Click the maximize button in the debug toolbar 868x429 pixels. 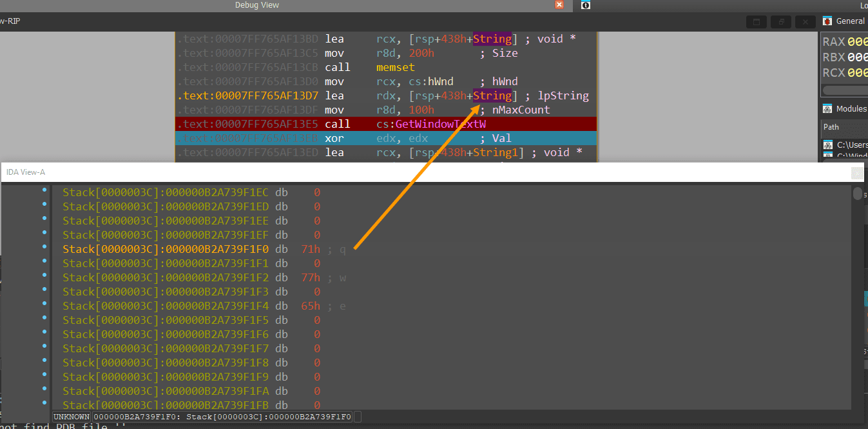tap(757, 22)
